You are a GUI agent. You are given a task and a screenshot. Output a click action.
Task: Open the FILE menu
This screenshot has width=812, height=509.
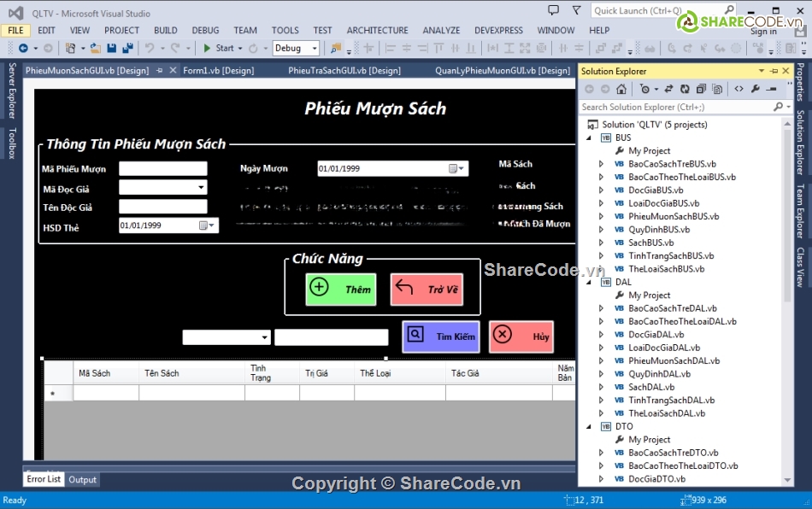pyautogui.click(x=15, y=30)
